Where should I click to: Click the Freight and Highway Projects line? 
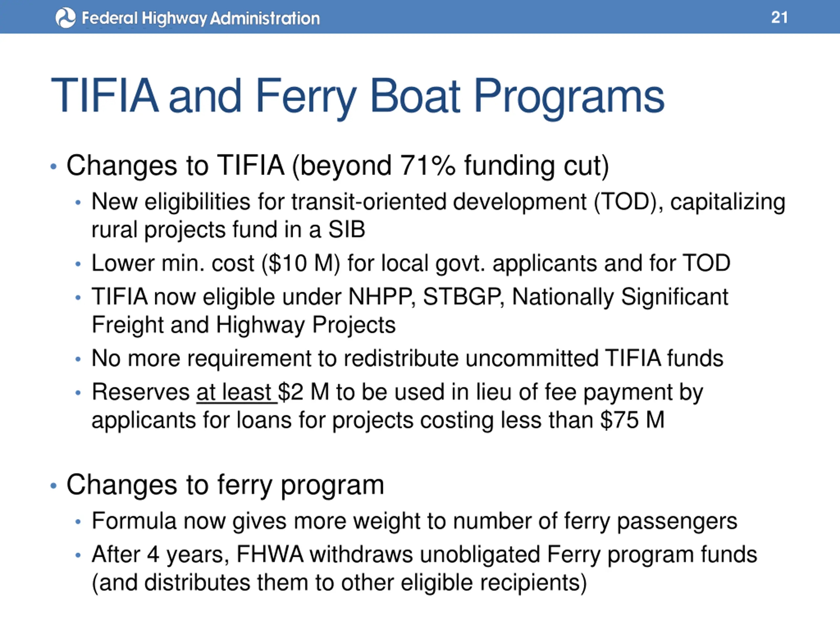(243, 325)
